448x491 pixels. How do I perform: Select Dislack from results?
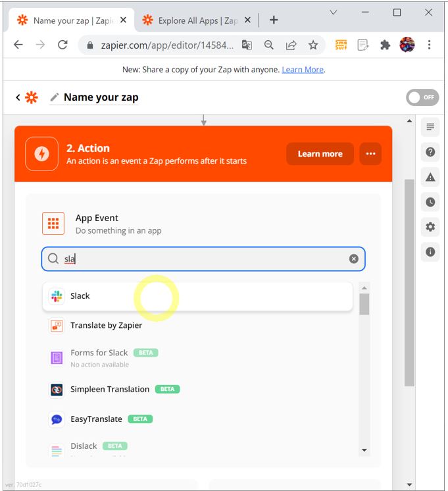(x=197, y=447)
